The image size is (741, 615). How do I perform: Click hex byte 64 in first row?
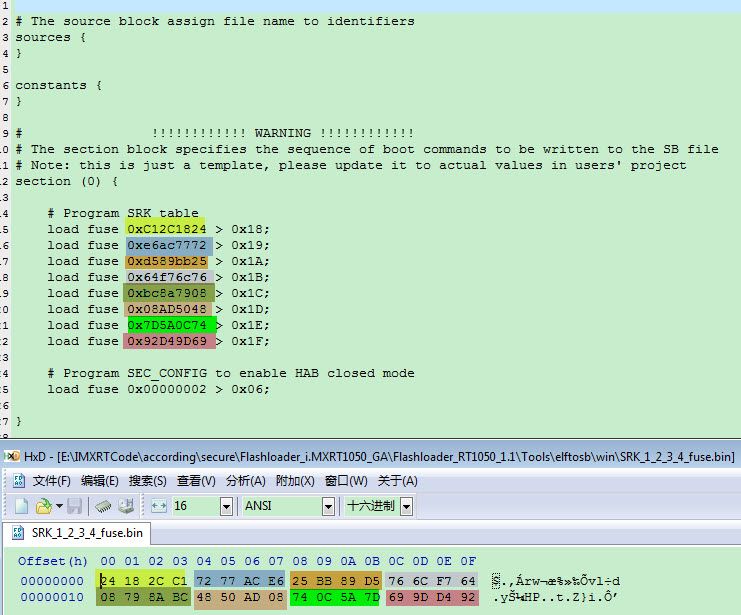tap(468, 581)
